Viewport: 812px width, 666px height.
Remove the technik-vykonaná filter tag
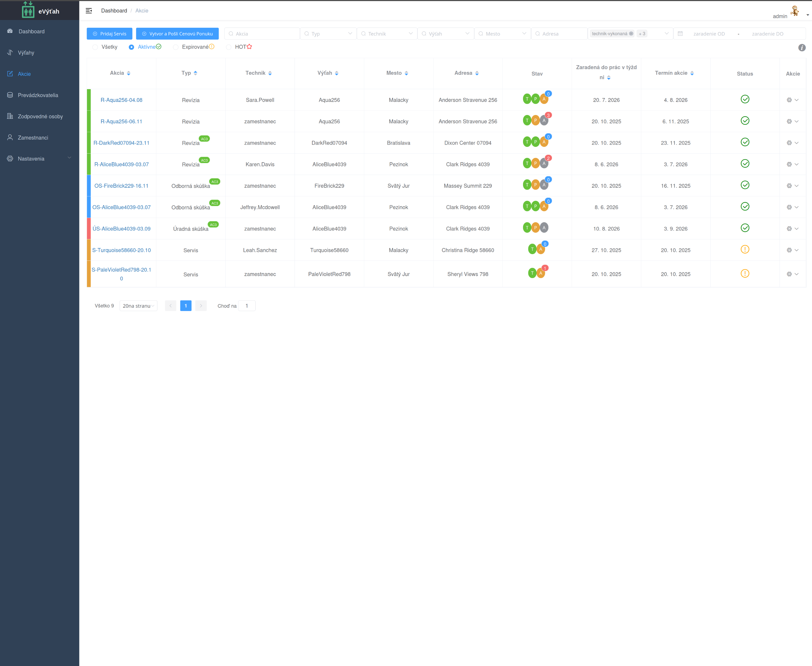coord(631,34)
